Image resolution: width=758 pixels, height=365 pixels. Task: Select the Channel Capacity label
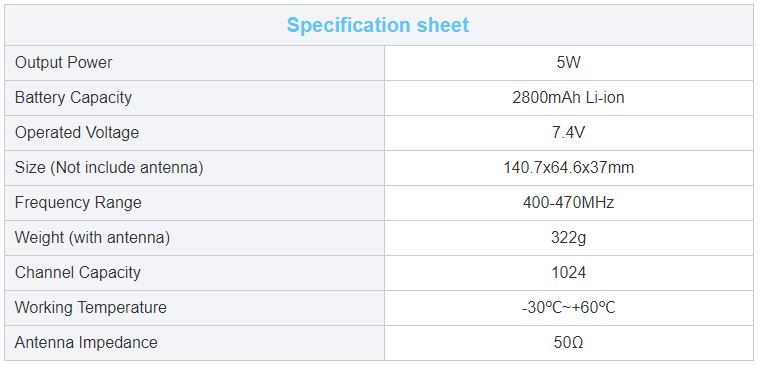77,273
